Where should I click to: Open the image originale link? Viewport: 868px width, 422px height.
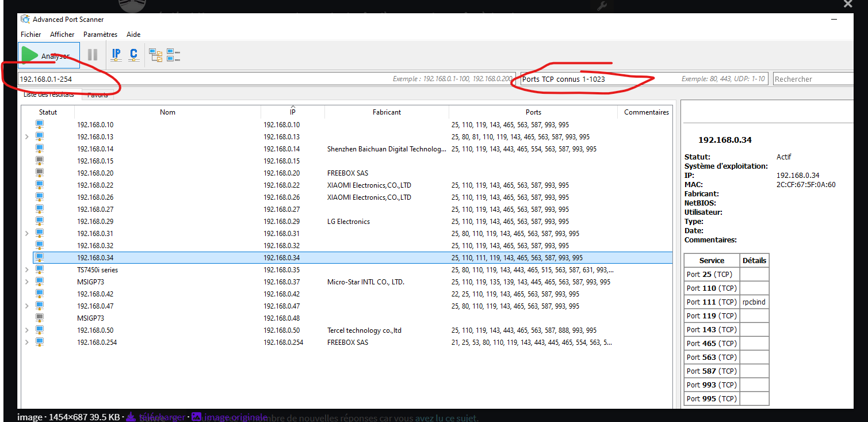tap(236, 417)
